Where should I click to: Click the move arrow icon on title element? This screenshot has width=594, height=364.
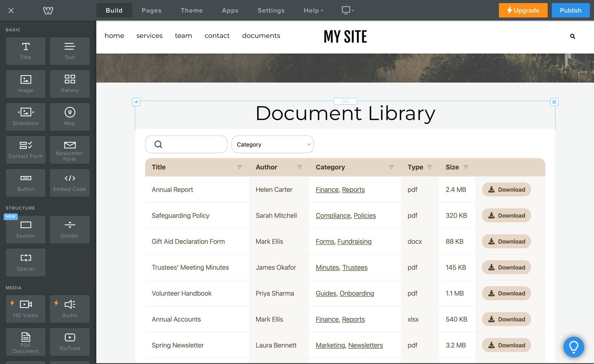(x=136, y=102)
